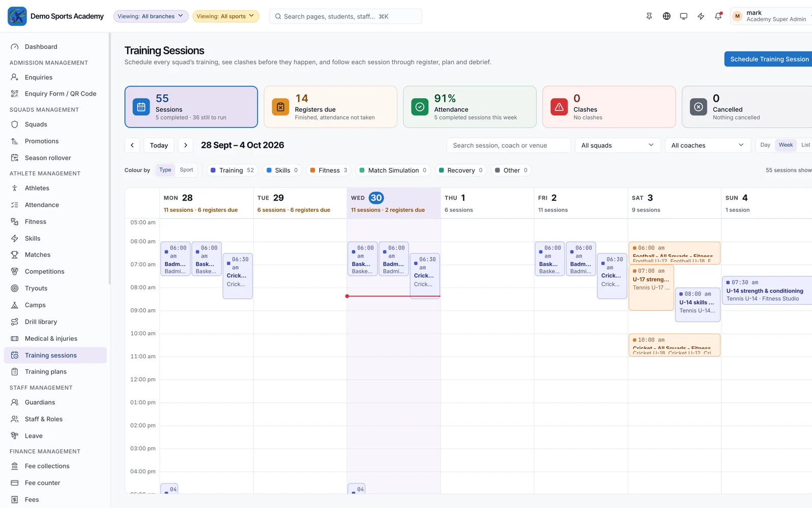Screen dimensions: 812x508
Task: Open Enquiry Form / QR Code page
Action: (55, 93)
